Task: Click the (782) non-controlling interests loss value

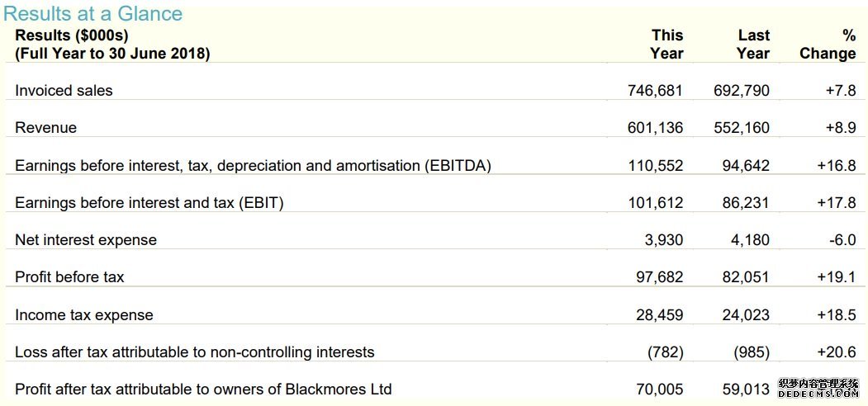Action: (666, 352)
